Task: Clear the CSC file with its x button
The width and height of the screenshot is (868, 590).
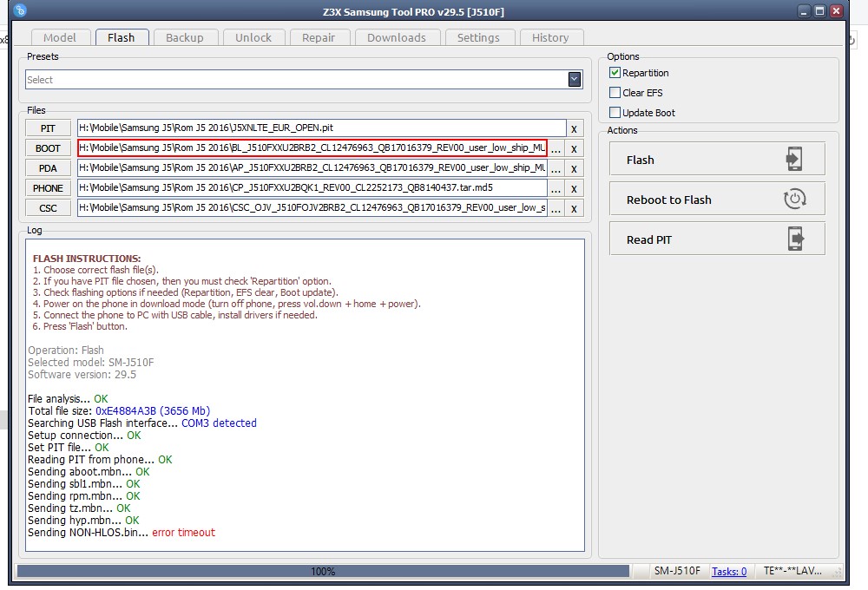Action: (x=574, y=208)
